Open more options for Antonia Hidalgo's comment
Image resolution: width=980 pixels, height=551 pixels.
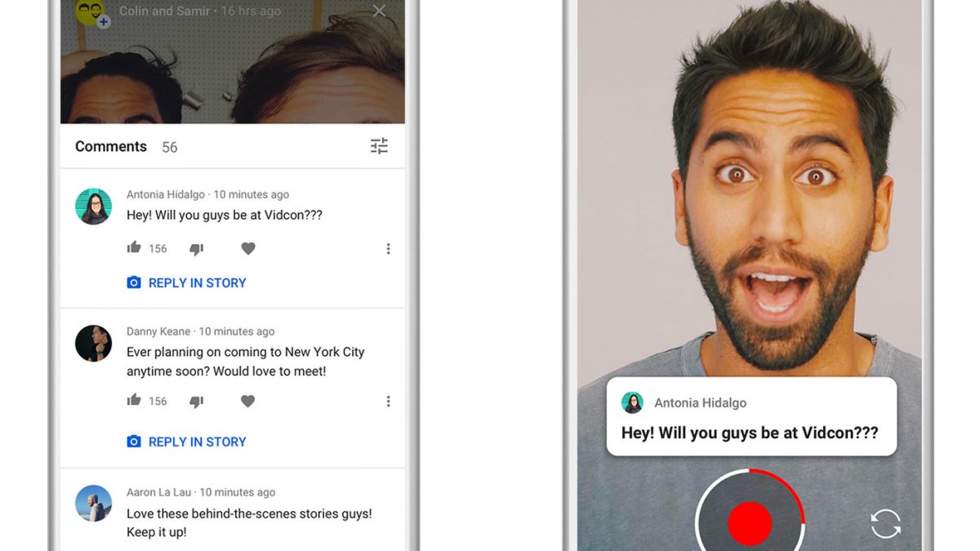(x=388, y=249)
